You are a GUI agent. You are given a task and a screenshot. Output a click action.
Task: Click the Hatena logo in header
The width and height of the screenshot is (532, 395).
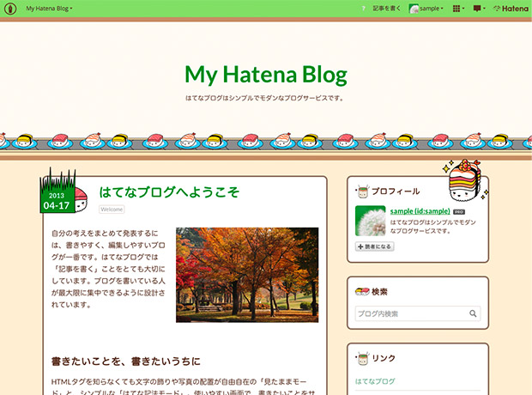511,9
